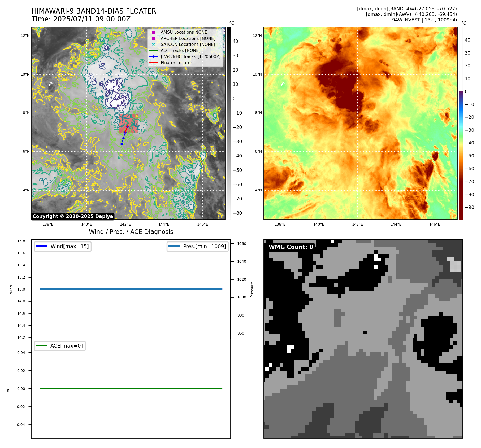Click the Wind legend blue line sample
Image resolution: width=481 pixels, height=448 pixels.
[x=41, y=246]
